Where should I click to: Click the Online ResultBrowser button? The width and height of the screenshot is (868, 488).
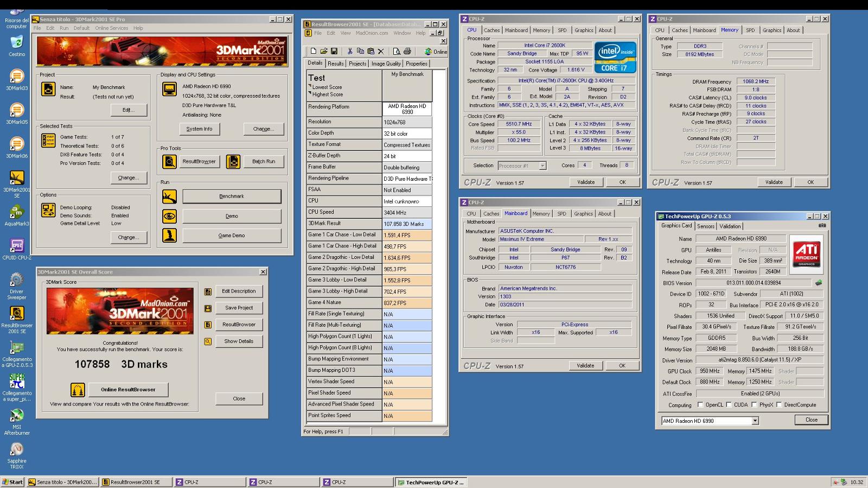(x=128, y=390)
